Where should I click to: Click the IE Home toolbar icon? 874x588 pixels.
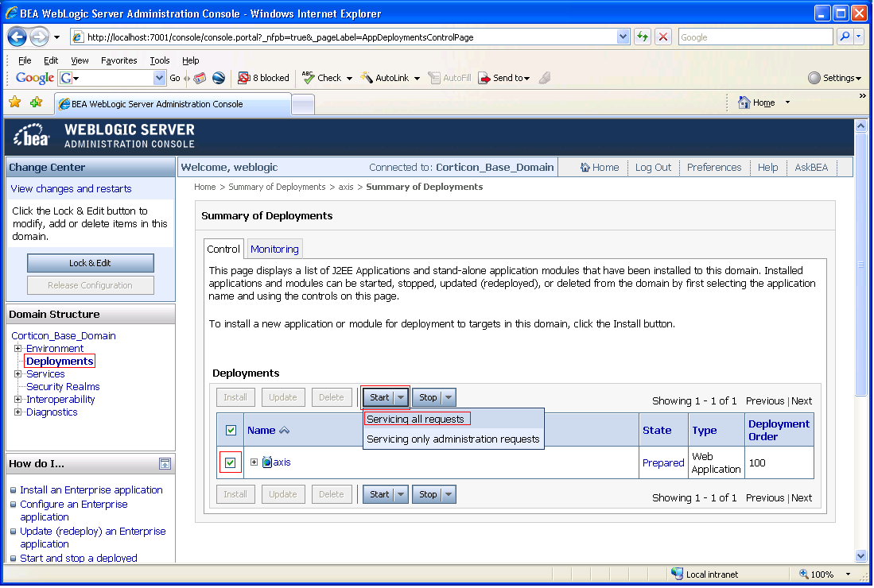pyautogui.click(x=744, y=103)
